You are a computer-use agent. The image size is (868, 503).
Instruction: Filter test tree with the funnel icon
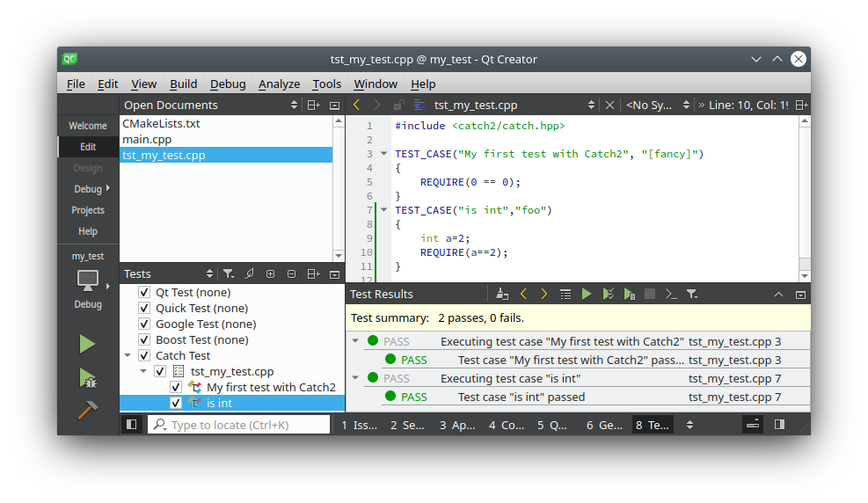(x=228, y=274)
